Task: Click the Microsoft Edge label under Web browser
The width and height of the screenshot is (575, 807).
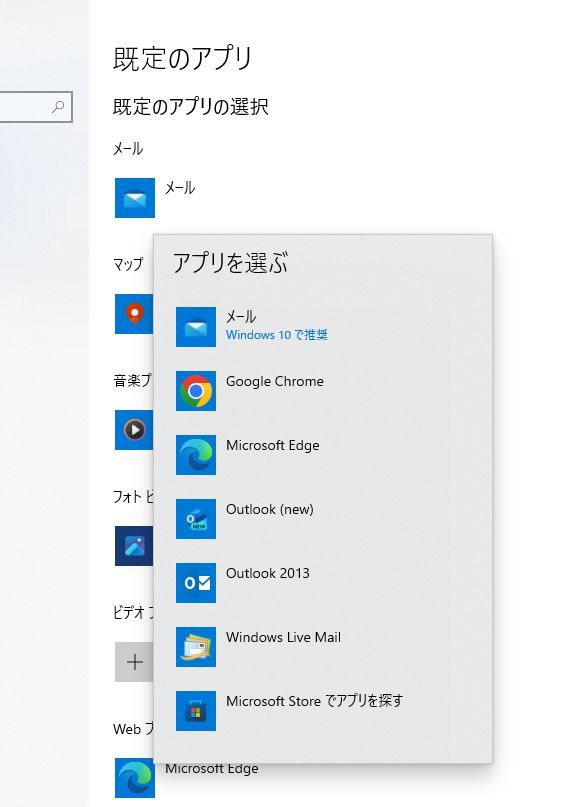Action: (212, 769)
